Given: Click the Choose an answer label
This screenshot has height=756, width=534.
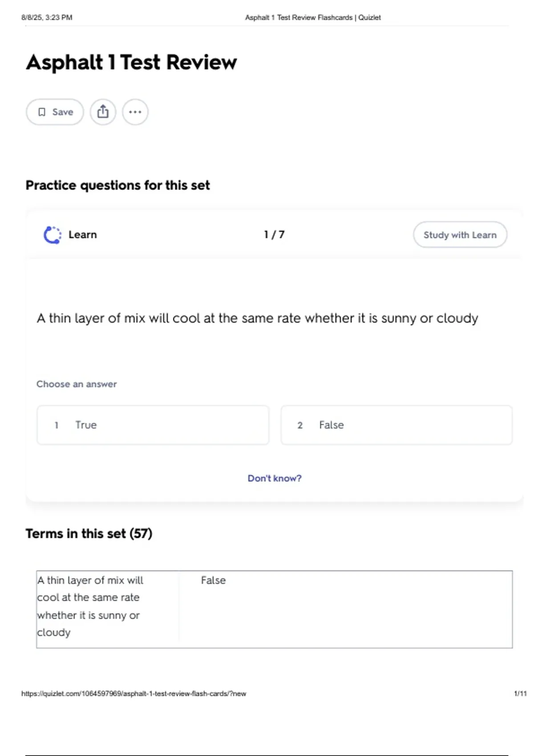Looking at the screenshot, I should point(77,384).
